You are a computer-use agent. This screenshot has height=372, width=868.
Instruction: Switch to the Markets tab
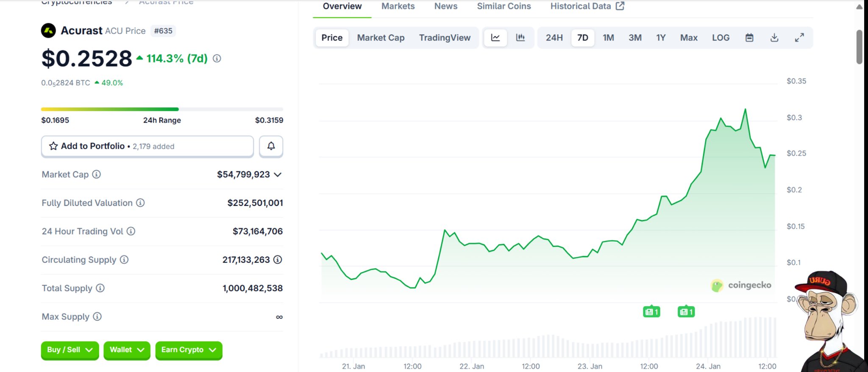[x=398, y=6]
